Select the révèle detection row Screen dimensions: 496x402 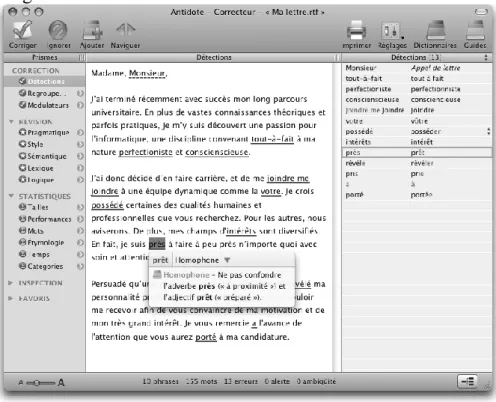coord(417,163)
